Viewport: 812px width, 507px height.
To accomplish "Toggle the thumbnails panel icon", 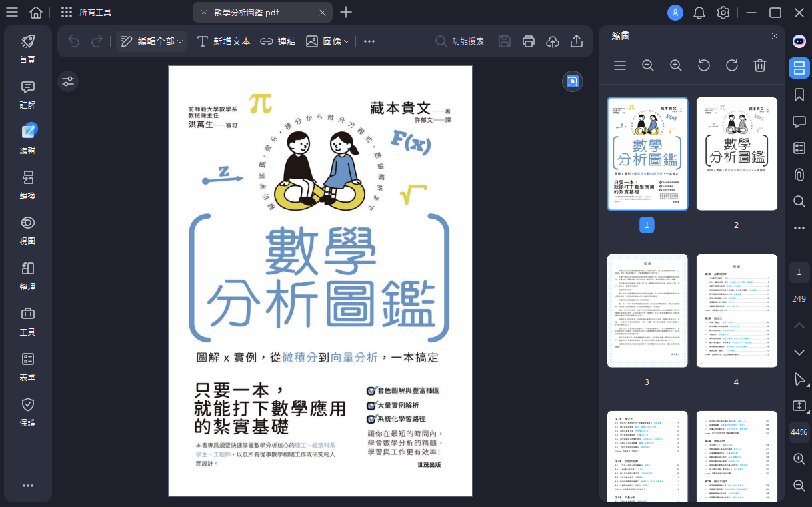I will coord(799,67).
